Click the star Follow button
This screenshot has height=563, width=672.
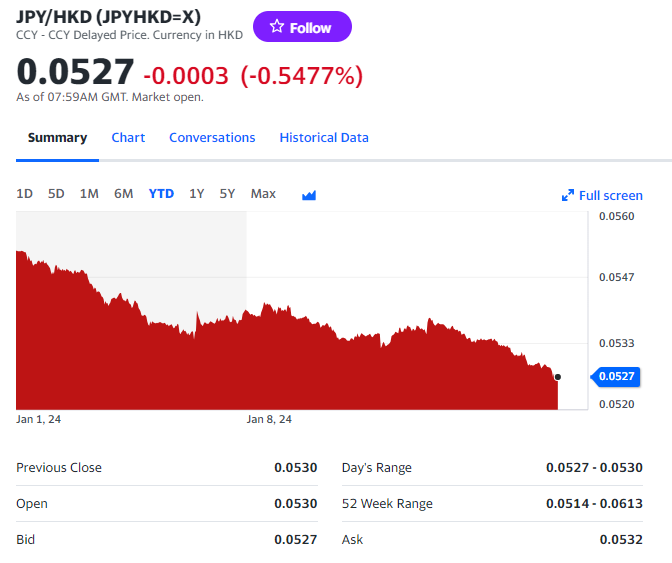[x=302, y=28]
